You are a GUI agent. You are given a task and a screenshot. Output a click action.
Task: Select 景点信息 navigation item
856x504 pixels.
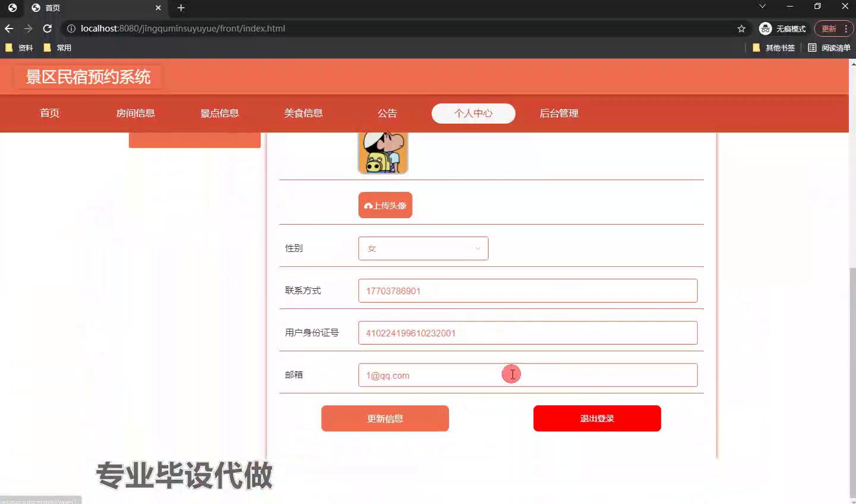tap(219, 114)
